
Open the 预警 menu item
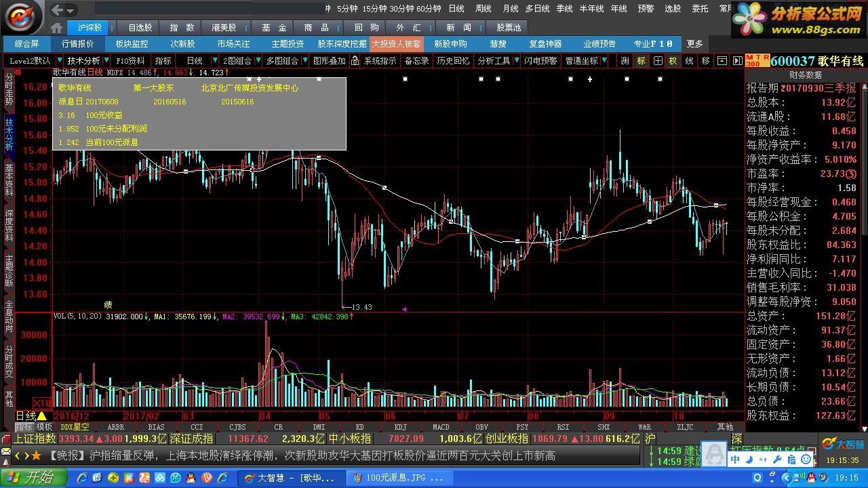point(646,9)
